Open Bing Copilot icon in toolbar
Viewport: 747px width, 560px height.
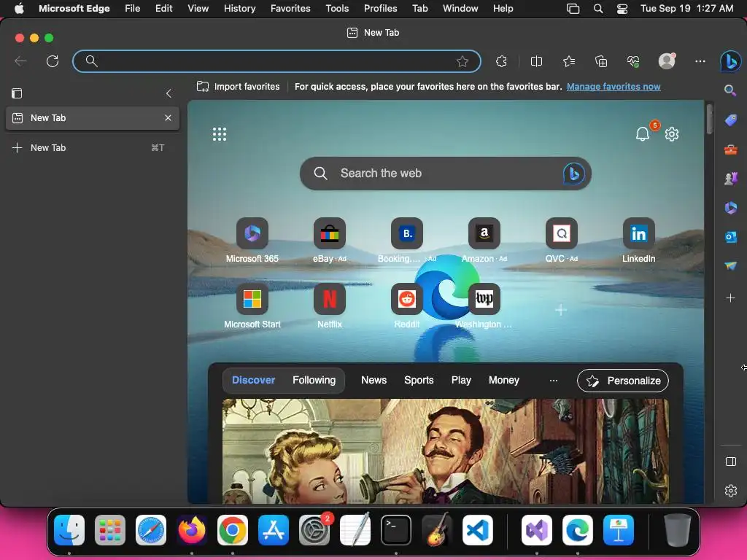tap(730, 61)
